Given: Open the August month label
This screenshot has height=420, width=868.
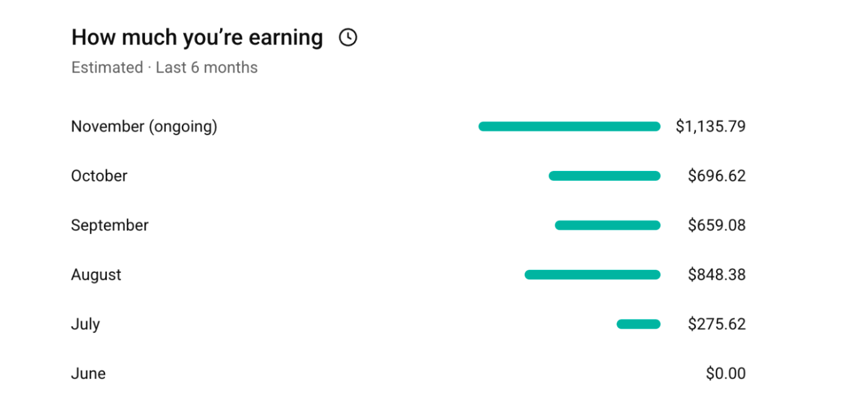Looking at the screenshot, I should pyautogui.click(x=96, y=275).
